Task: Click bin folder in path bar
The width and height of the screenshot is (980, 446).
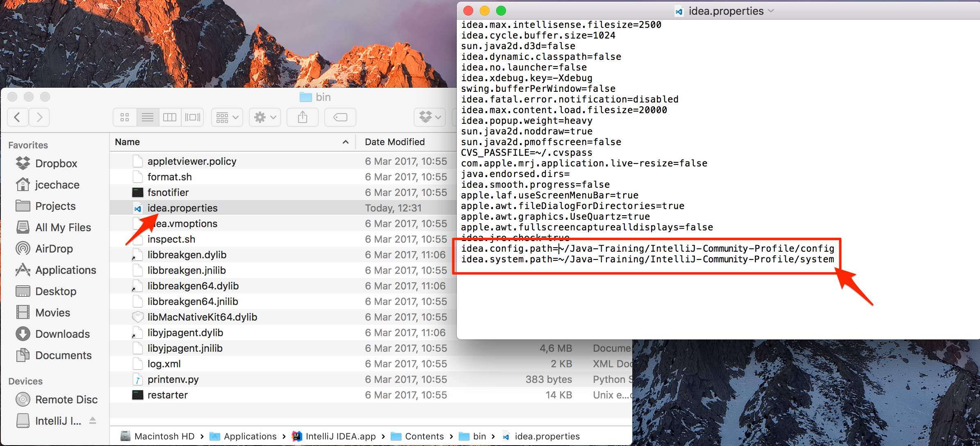Action: (x=472, y=436)
